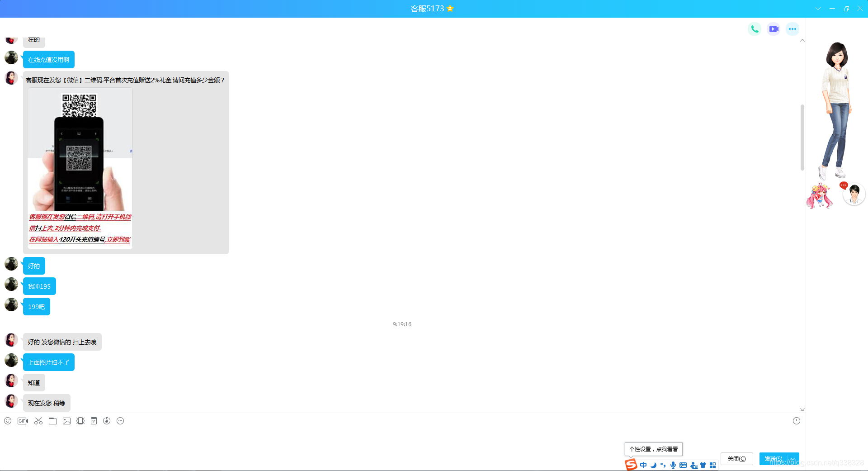Open Sogou skin (shirt) settings
The height and width of the screenshot is (471, 868).
tap(703, 465)
